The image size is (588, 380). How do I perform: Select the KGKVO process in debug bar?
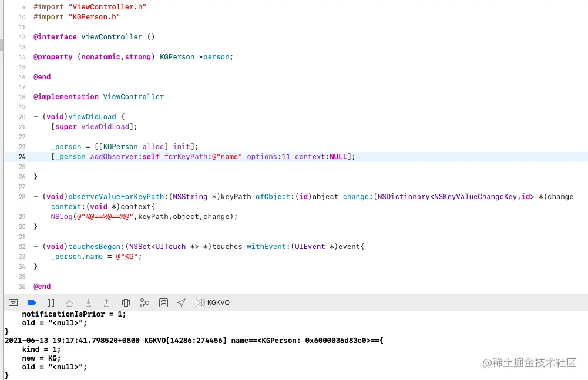(213, 302)
